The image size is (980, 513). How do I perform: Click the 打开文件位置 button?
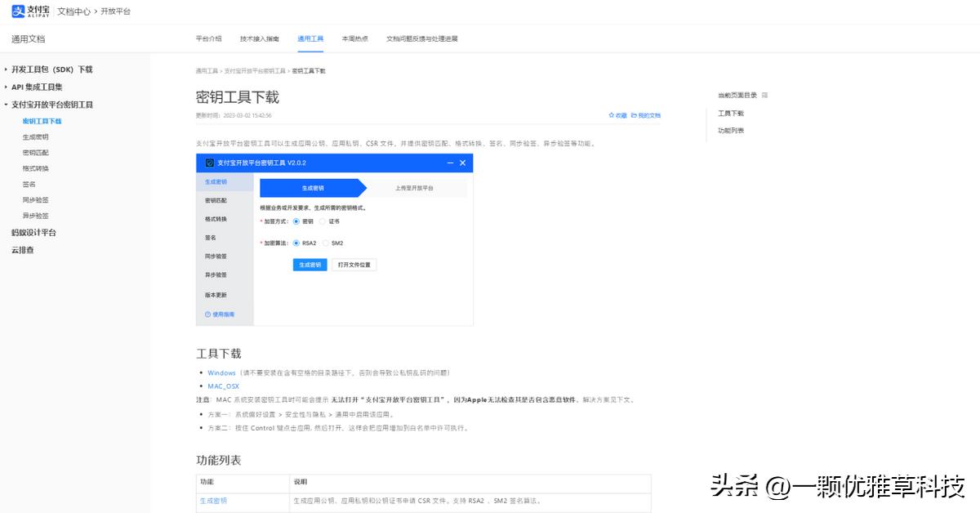click(354, 265)
